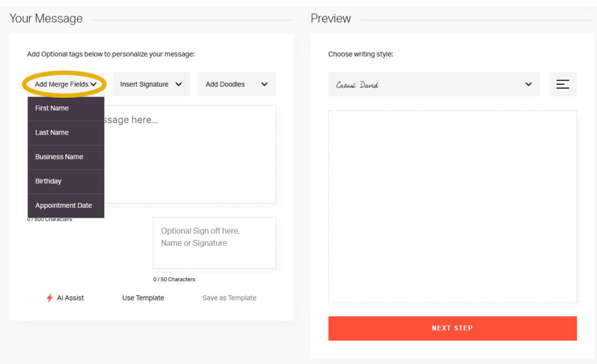The image size is (597, 364).
Task: Pick Appointment Date from the merge list
Action: tap(65, 205)
